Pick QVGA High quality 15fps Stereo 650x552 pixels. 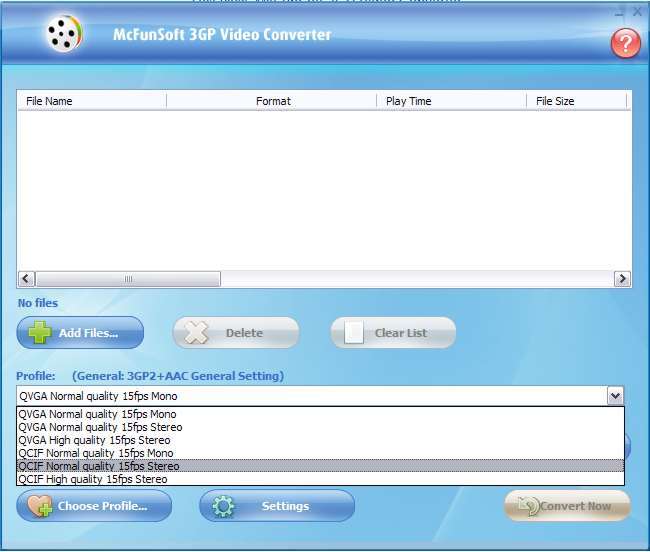94,440
